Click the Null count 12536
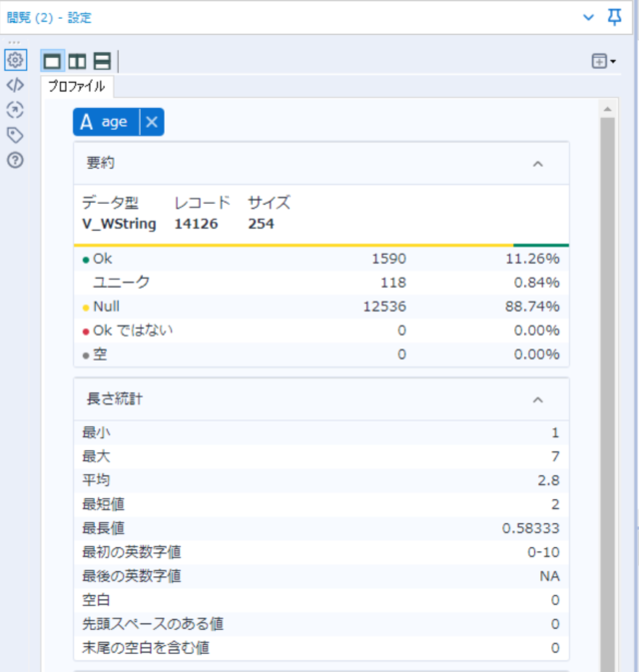 tap(384, 307)
